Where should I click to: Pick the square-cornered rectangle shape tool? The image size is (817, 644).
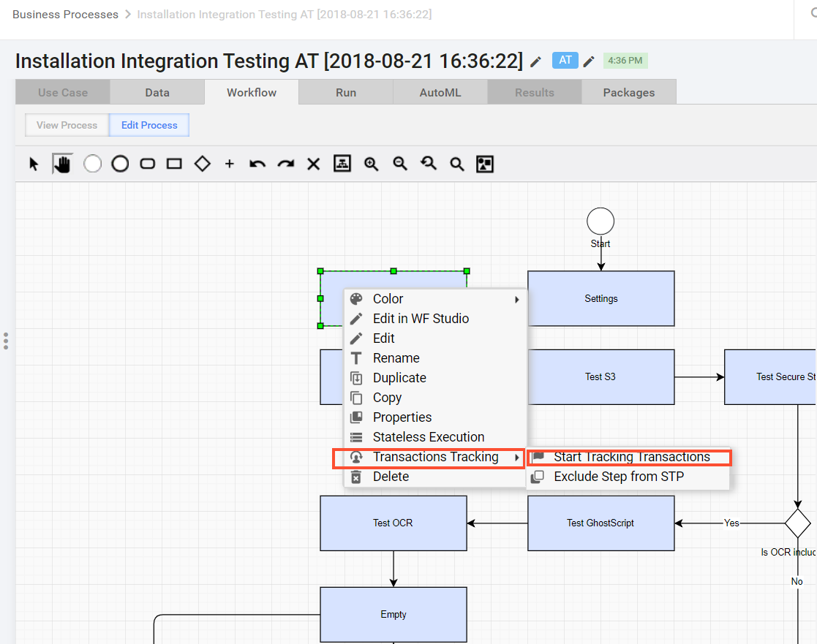tap(174, 164)
